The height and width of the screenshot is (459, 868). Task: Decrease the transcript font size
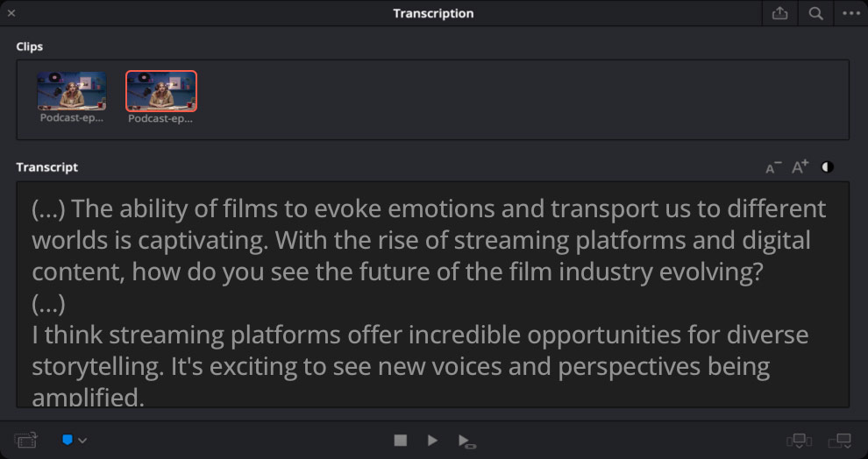772,167
